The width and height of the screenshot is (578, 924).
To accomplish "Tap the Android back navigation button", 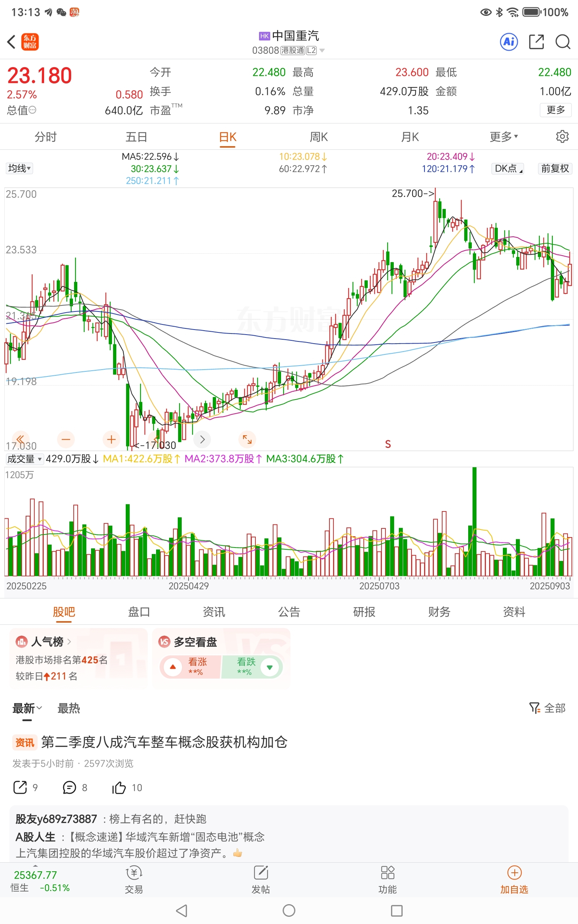I will point(181,911).
